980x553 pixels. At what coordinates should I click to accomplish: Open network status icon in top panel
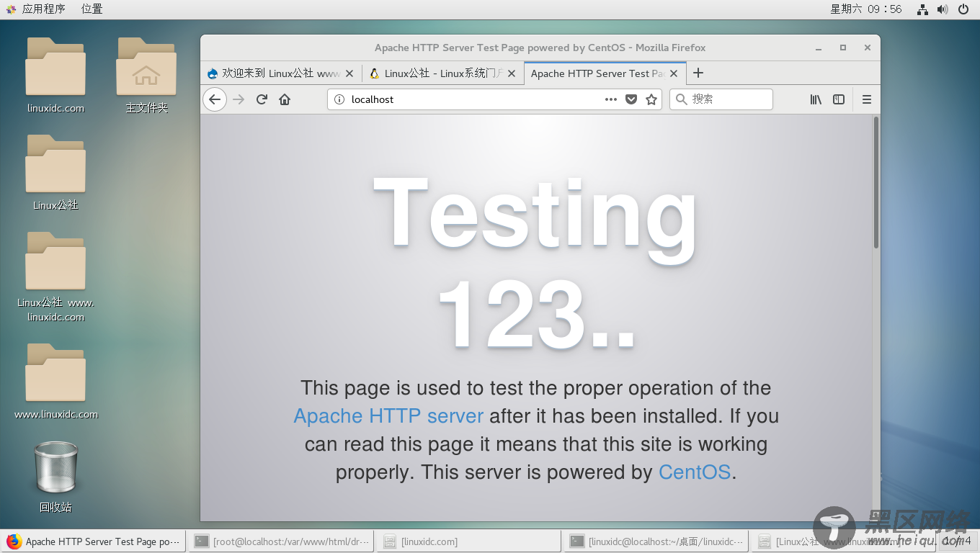tap(922, 9)
